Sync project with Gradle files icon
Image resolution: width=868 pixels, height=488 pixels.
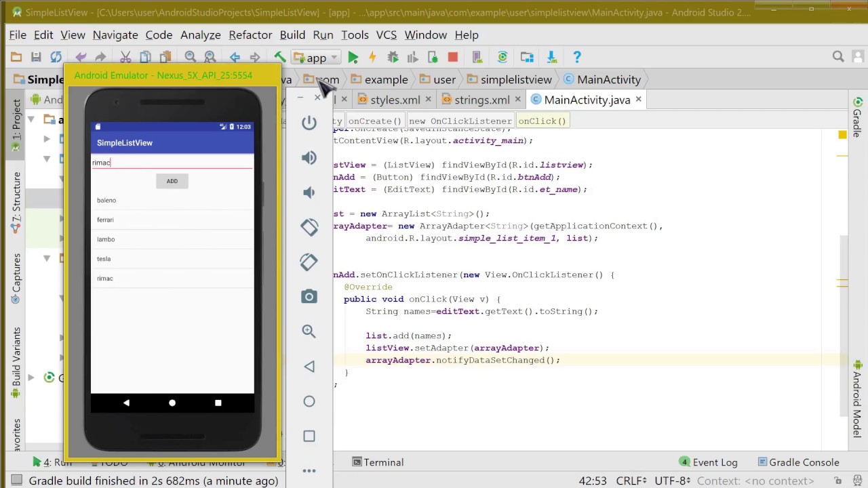502,58
